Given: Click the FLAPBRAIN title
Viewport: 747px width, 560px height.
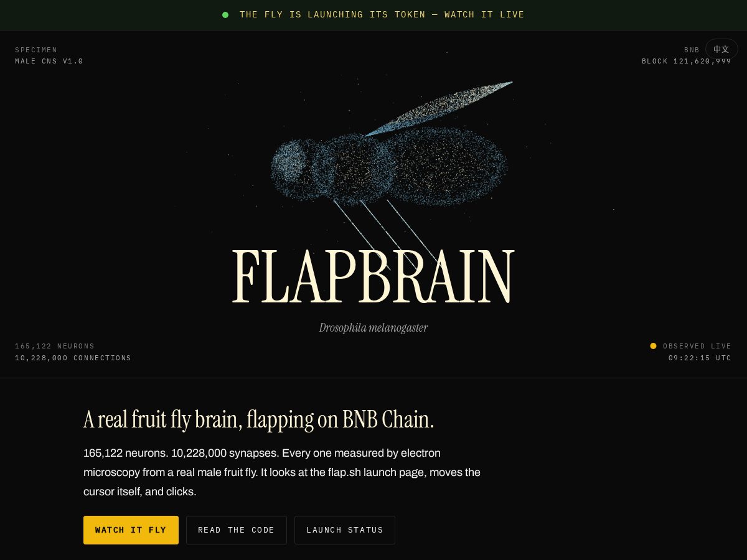Looking at the screenshot, I should pos(374,276).
